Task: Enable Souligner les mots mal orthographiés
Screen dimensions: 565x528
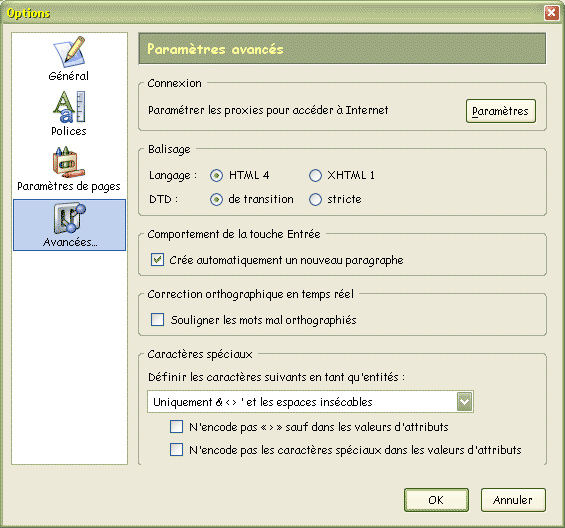Action: pyautogui.click(x=157, y=319)
